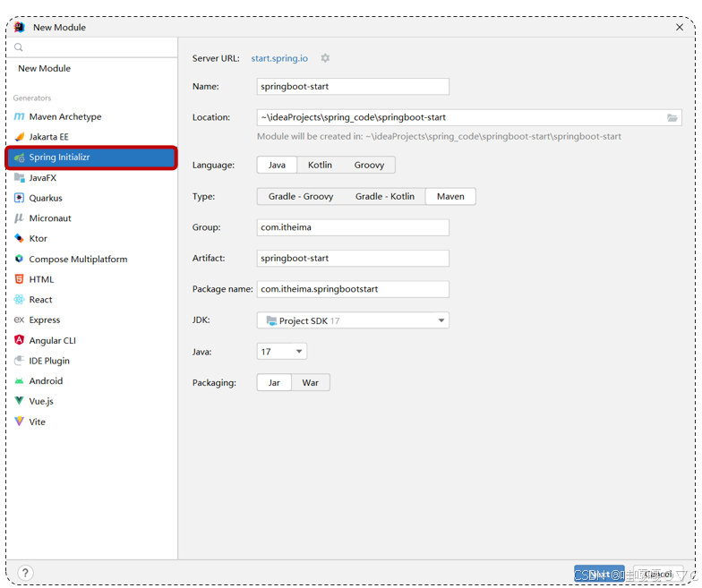702x588 pixels.
Task: Select Maven Archetype generator
Action: click(64, 116)
